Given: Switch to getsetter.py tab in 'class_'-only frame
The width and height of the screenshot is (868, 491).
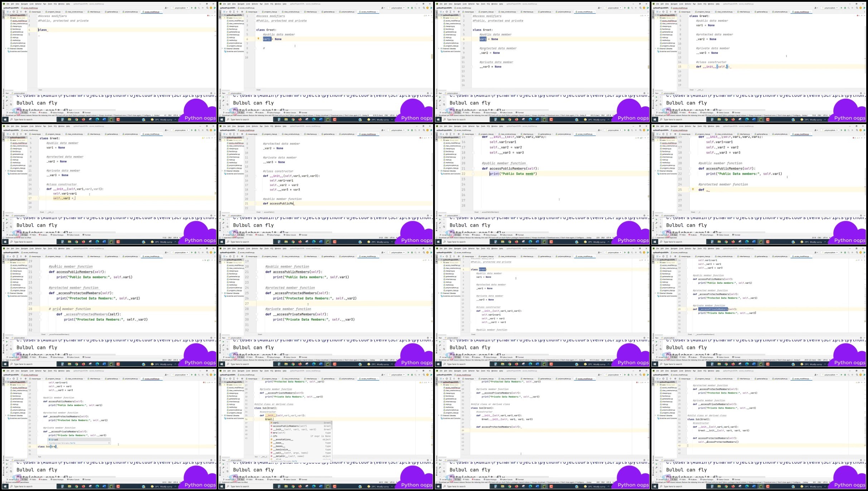Looking at the screenshot, I should coord(112,12).
